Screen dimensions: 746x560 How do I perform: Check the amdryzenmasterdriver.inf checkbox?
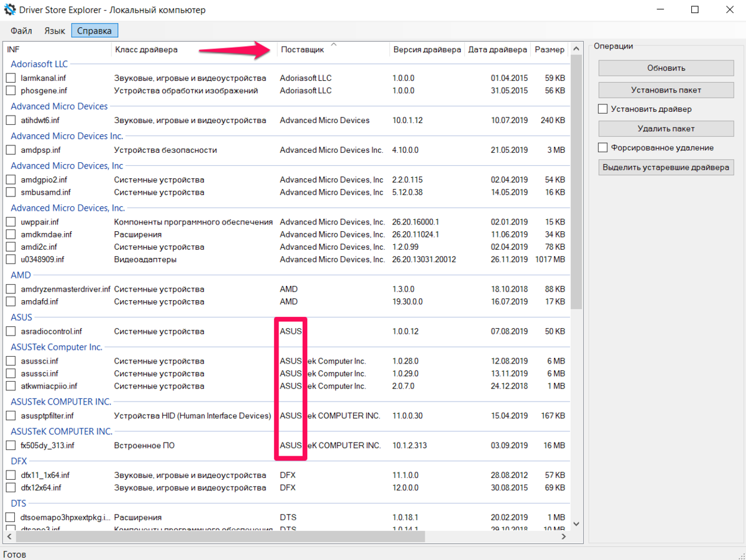(11, 289)
